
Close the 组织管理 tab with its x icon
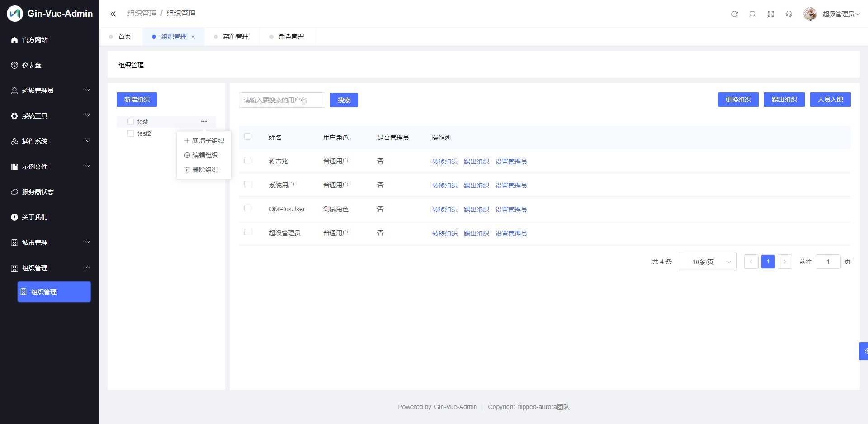[193, 37]
